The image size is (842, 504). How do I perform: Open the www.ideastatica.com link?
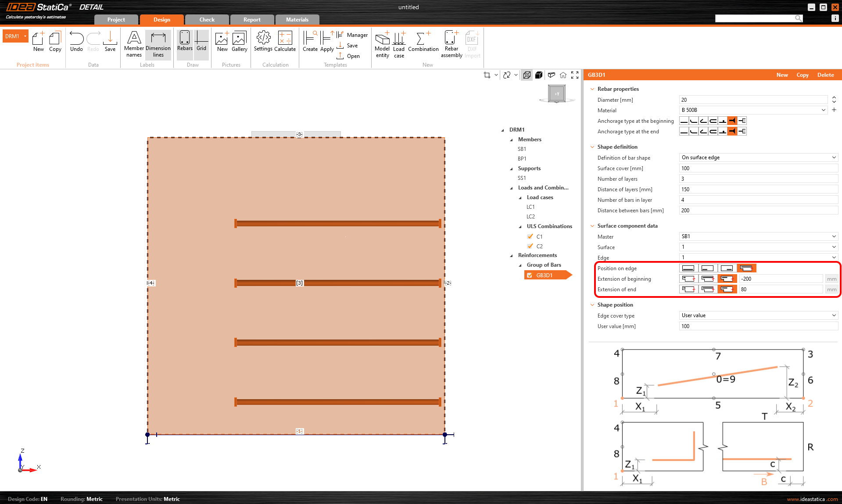tap(812, 499)
